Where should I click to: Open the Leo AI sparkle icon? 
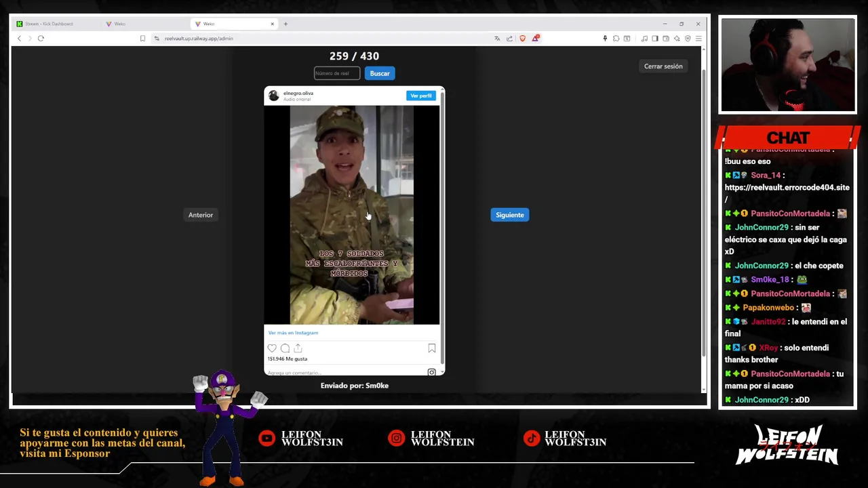677,39
